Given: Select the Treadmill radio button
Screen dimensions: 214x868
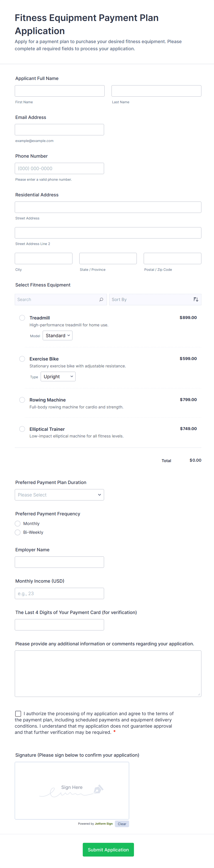Looking at the screenshot, I should pyautogui.click(x=22, y=318).
